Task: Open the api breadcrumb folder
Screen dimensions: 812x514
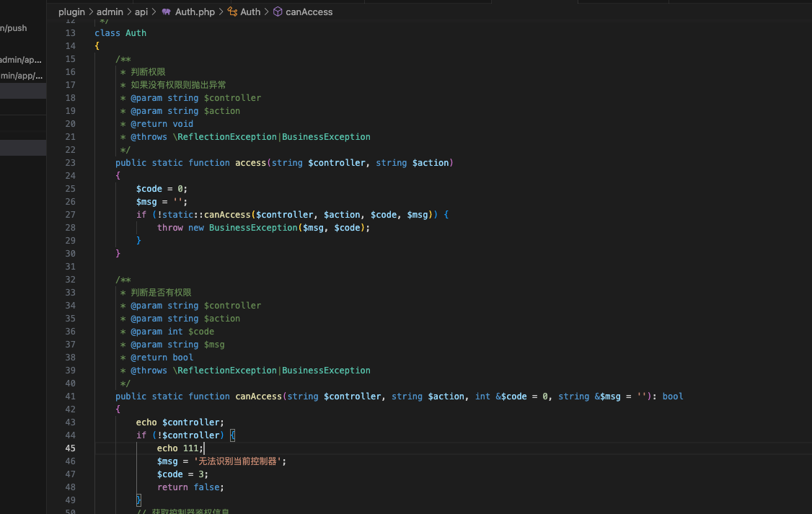Action: point(141,12)
